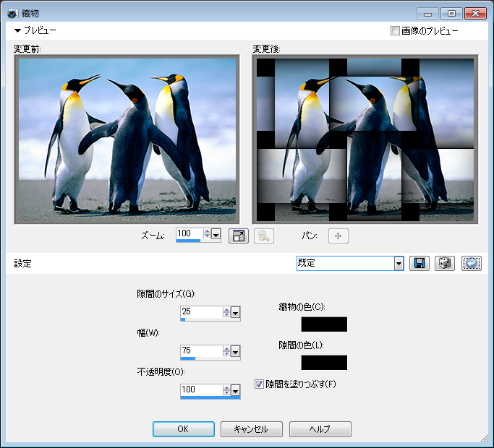This screenshot has height=448, width=494.
Task: Open the 既定 preset dropdown
Action: click(399, 263)
